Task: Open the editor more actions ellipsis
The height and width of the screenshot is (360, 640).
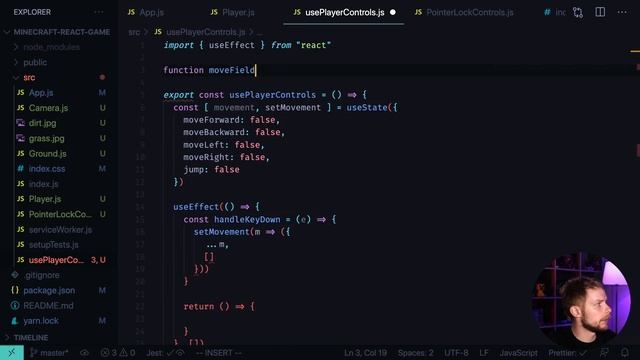Action: click(x=622, y=12)
